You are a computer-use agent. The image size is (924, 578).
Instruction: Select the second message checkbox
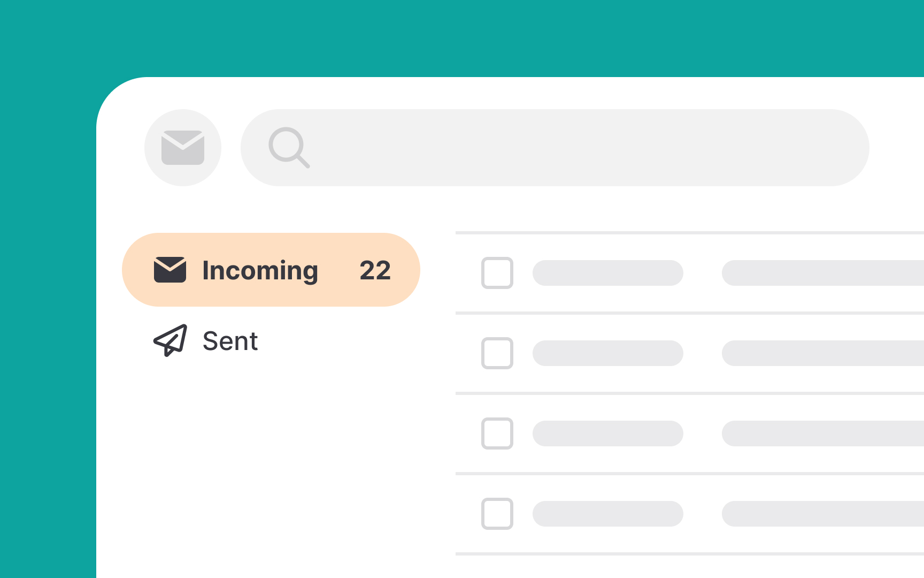pyautogui.click(x=497, y=353)
